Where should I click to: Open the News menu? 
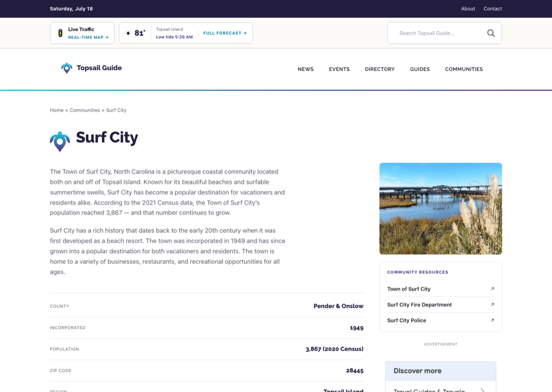(x=306, y=69)
